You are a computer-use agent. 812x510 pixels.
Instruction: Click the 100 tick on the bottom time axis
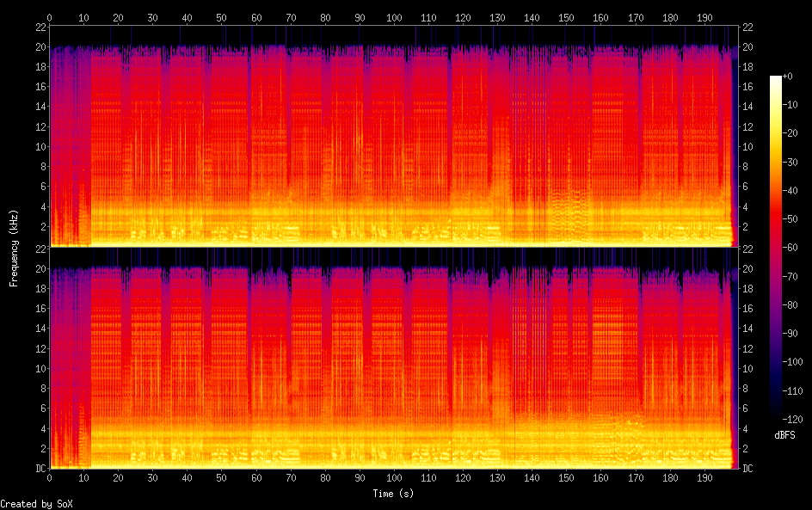coord(394,477)
